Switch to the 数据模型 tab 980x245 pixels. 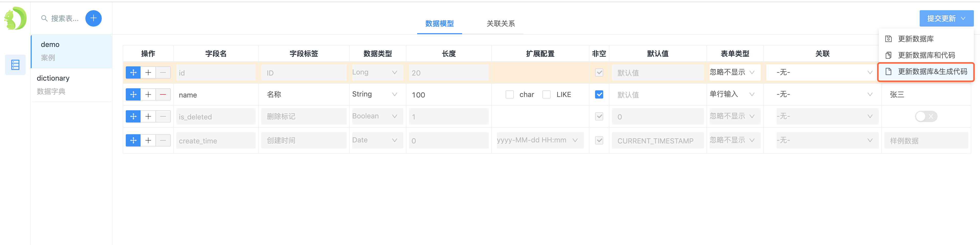tap(439, 23)
